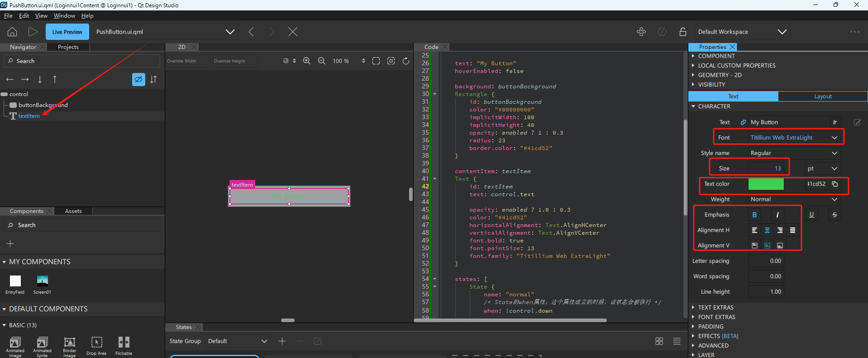Toggle Underline emphasis
This screenshot has height=358, width=868.
(x=811, y=215)
